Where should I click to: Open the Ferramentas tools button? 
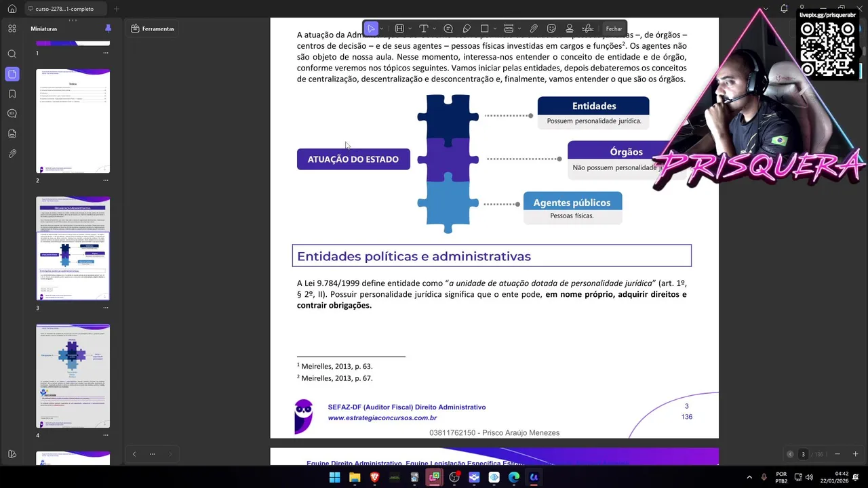coord(153,28)
